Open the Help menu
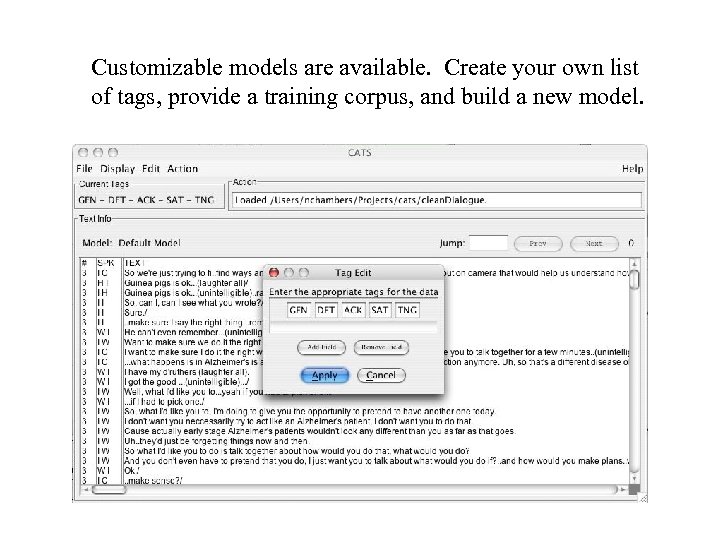Viewport: 720px width, 540px height. (x=632, y=169)
